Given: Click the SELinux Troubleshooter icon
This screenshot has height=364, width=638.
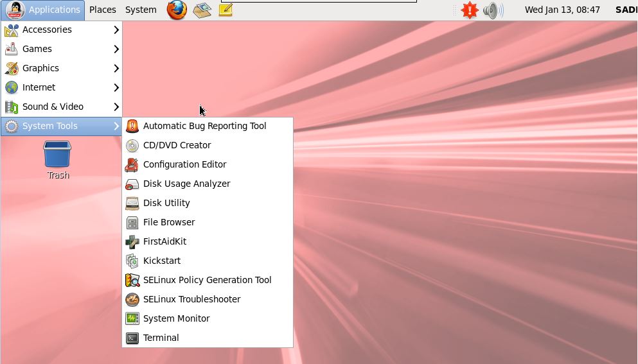Looking at the screenshot, I should pyautogui.click(x=132, y=299).
